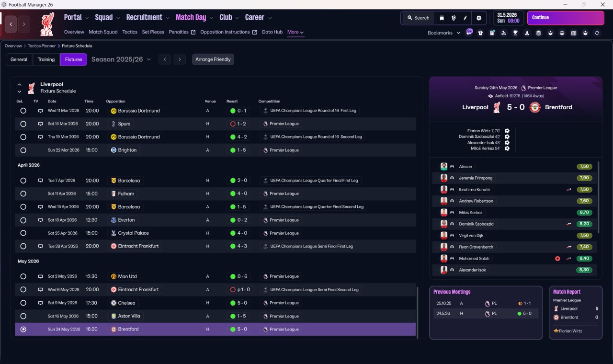This screenshot has height=364, width=613.
Task: Click TV icon in the Chelsea row
Action: [41, 303]
